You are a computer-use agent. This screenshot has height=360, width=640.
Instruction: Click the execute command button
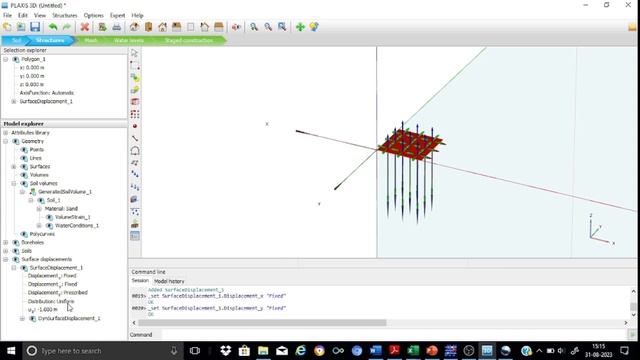pyautogui.click(x=632, y=335)
